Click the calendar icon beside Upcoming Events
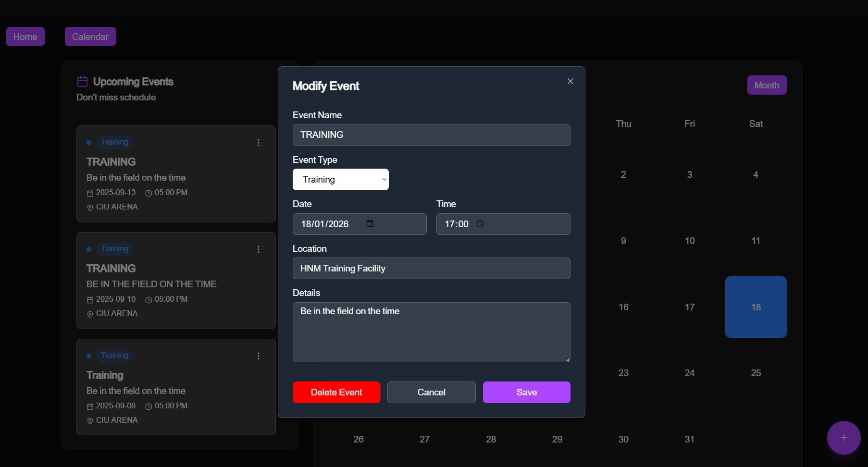The image size is (868, 467). [82, 82]
